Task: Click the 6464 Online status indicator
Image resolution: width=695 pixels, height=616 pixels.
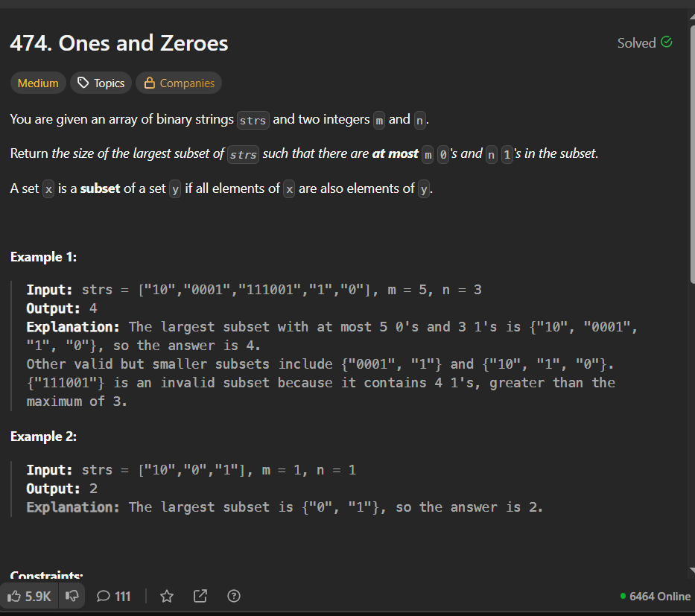Action: 655,597
